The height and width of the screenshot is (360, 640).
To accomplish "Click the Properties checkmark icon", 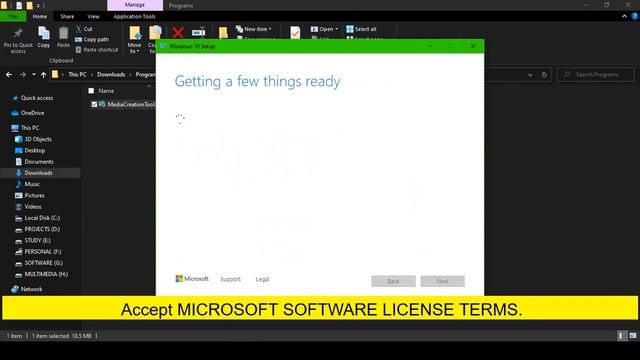I will coord(295,32).
